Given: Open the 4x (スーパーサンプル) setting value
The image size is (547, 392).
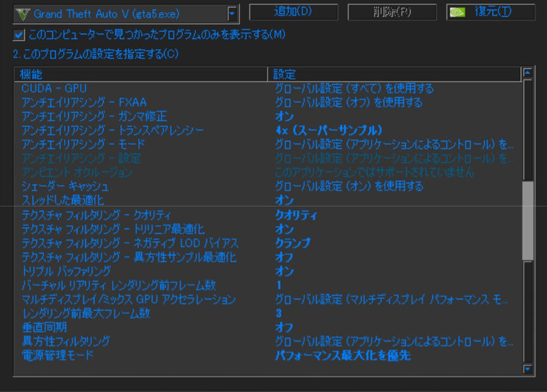Looking at the screenshot, I should point(329,130).
